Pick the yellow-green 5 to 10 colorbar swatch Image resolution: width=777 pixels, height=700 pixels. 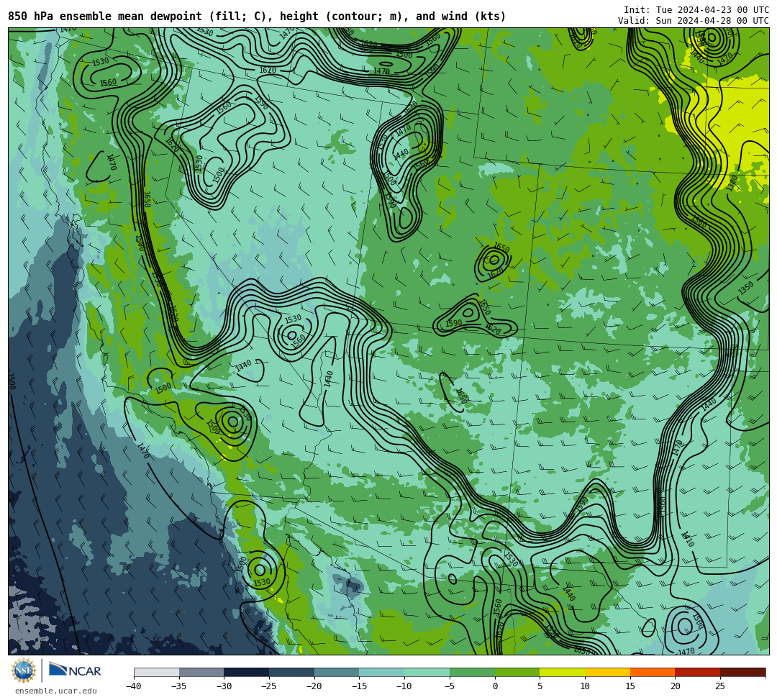(562, 672)
